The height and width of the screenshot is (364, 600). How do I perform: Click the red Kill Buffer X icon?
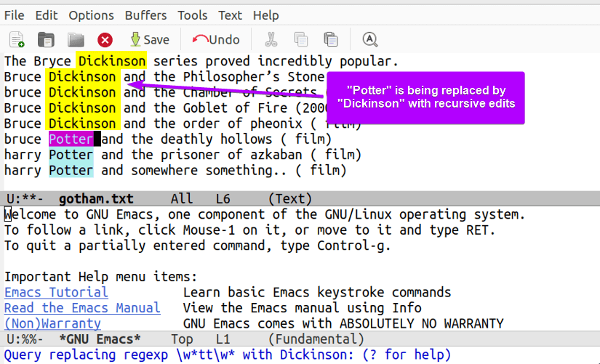(x=105, y=40)
